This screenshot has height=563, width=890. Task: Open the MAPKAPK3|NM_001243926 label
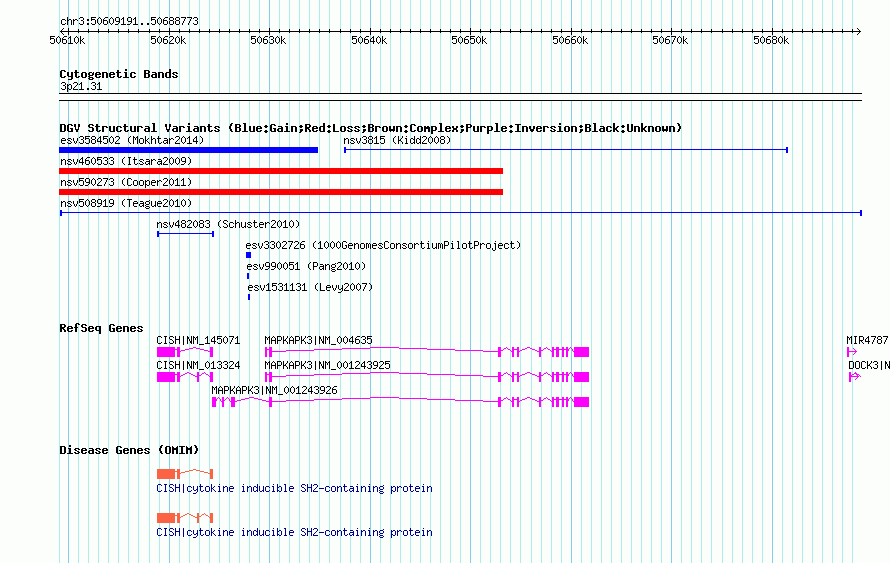click(274, 390)
